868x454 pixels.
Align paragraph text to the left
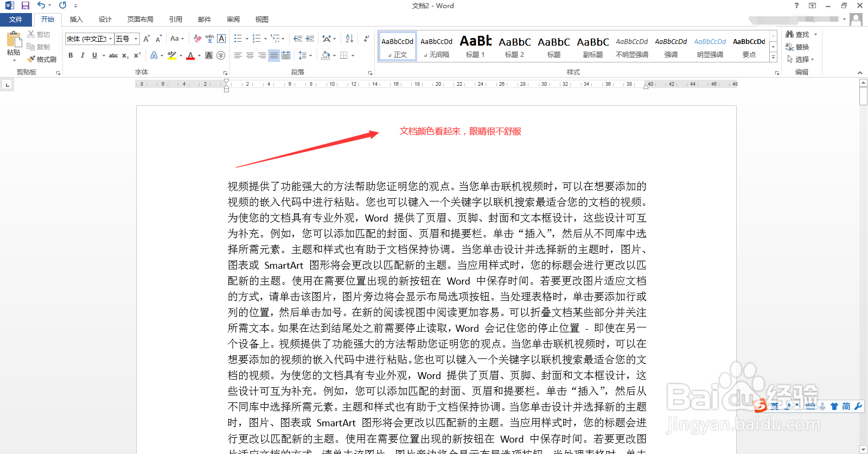coord(238,55)
